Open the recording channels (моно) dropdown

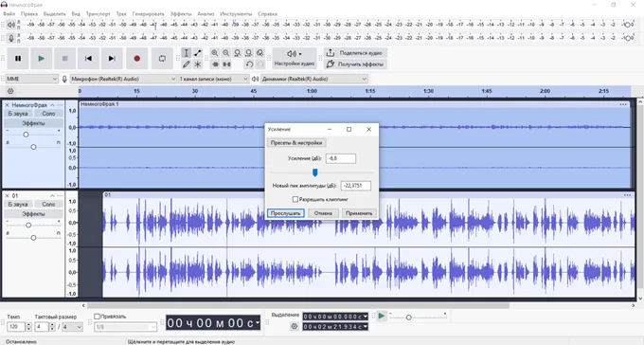[214, 79]
